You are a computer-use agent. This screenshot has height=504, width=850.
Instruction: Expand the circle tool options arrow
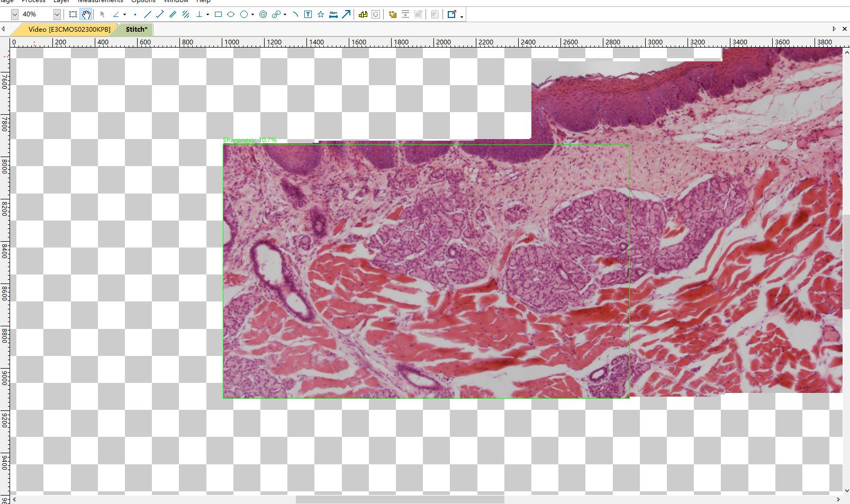coord(253,15)
